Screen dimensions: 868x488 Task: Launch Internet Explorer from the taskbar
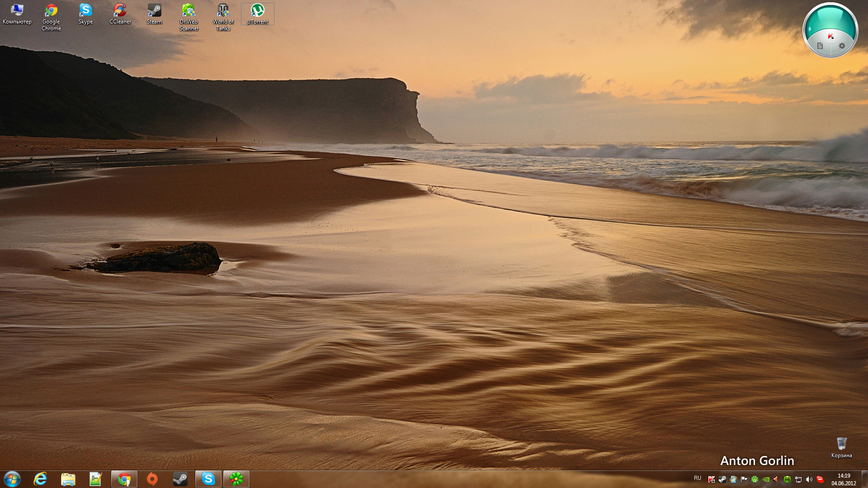tap(40, 479)
